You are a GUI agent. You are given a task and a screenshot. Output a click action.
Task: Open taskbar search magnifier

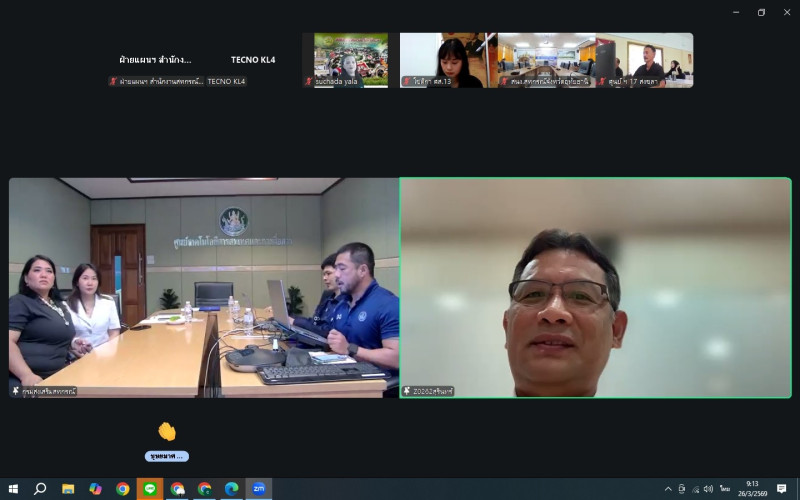click(x=40, y=489)
